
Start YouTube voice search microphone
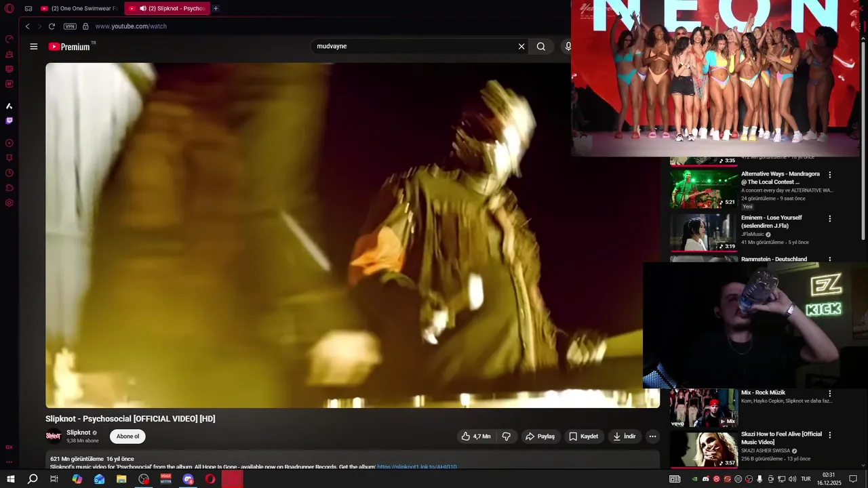pos(568,47)
